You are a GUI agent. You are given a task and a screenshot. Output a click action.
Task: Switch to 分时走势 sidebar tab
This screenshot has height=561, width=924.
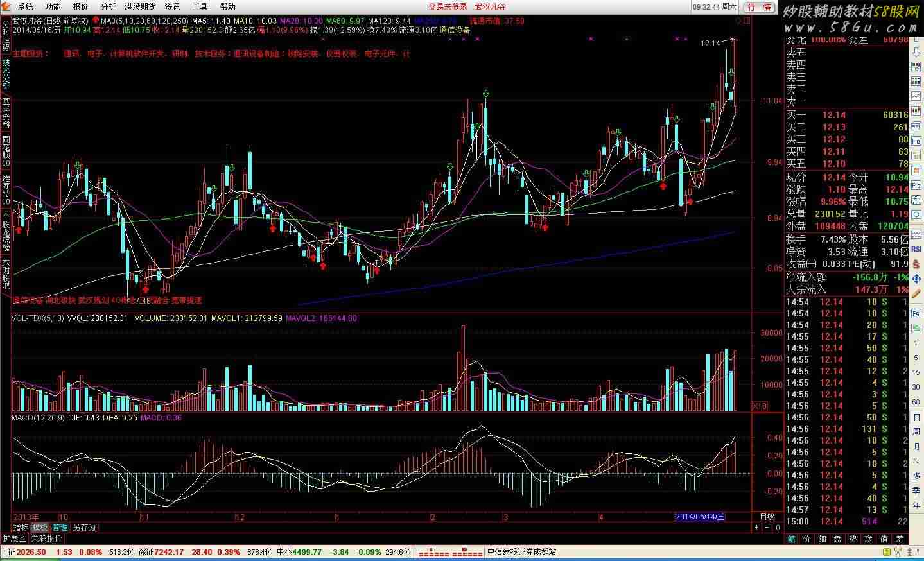click(x=6, y=35)
